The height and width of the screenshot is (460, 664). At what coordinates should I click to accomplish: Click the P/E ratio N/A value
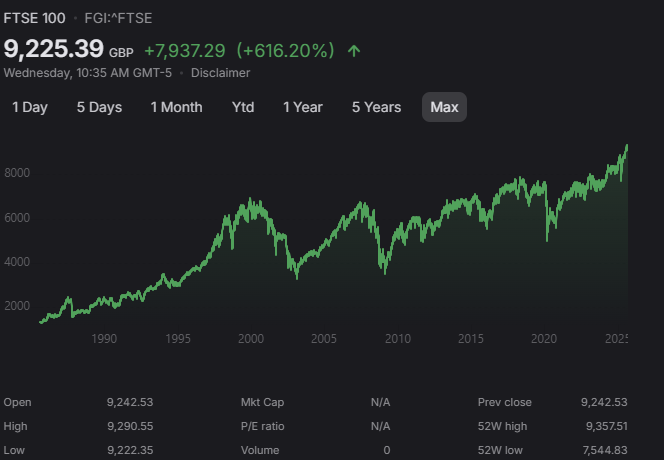[x=380, y=426]
